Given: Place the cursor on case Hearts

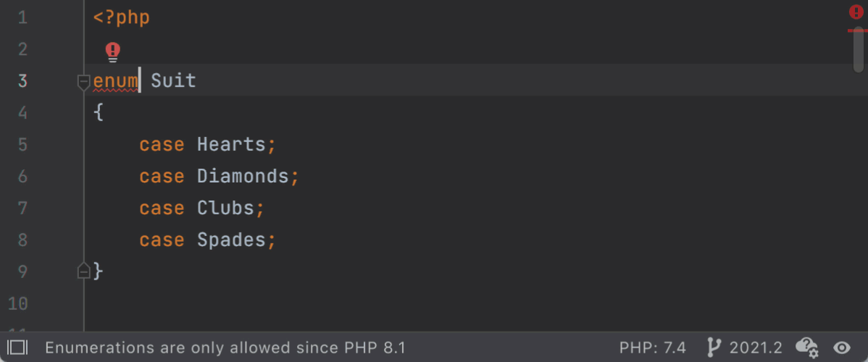Looking at the screenshot, I should pyautogui.click(x=207, y=145).
